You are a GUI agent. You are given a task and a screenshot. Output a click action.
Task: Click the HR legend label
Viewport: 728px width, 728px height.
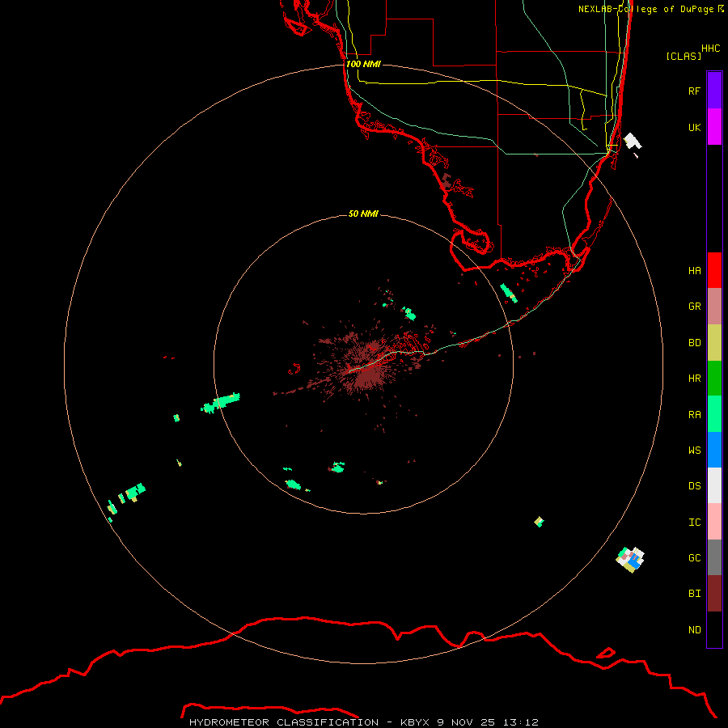[694, 379]
